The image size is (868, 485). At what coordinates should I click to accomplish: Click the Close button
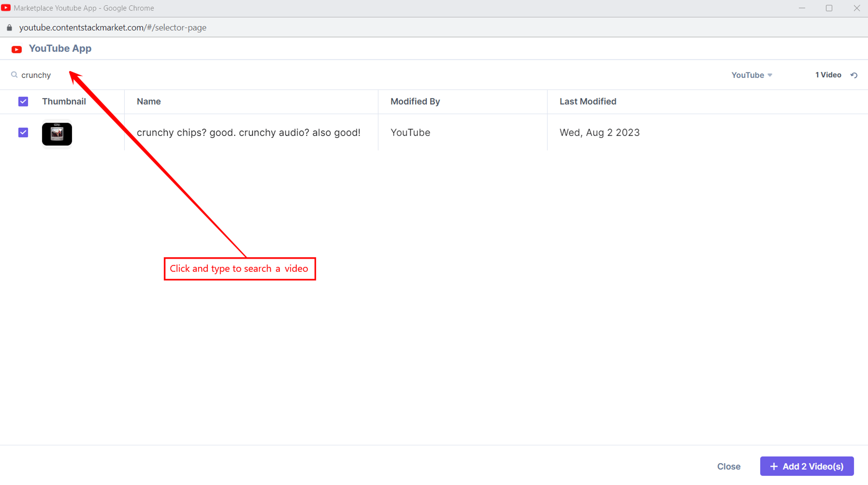pos(729,466)
